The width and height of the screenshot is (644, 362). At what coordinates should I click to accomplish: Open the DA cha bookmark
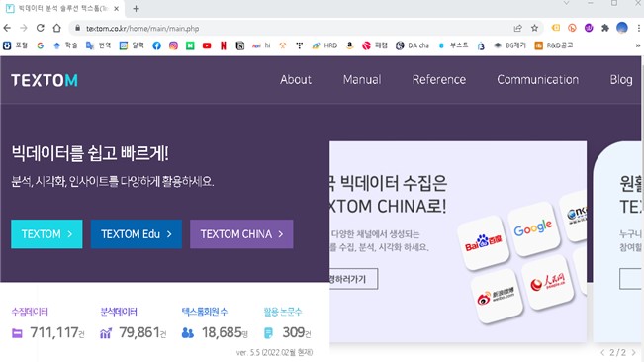pos(413,45)
